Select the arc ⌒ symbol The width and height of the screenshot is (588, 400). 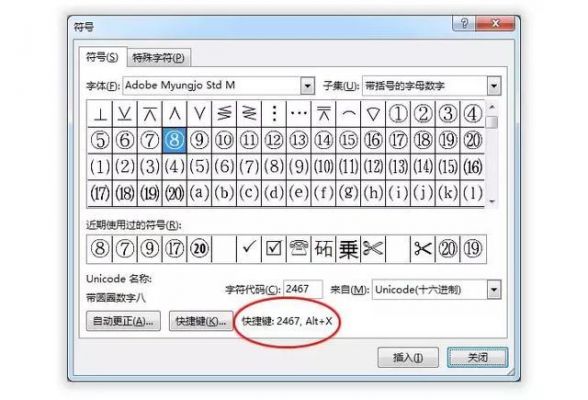348,114
